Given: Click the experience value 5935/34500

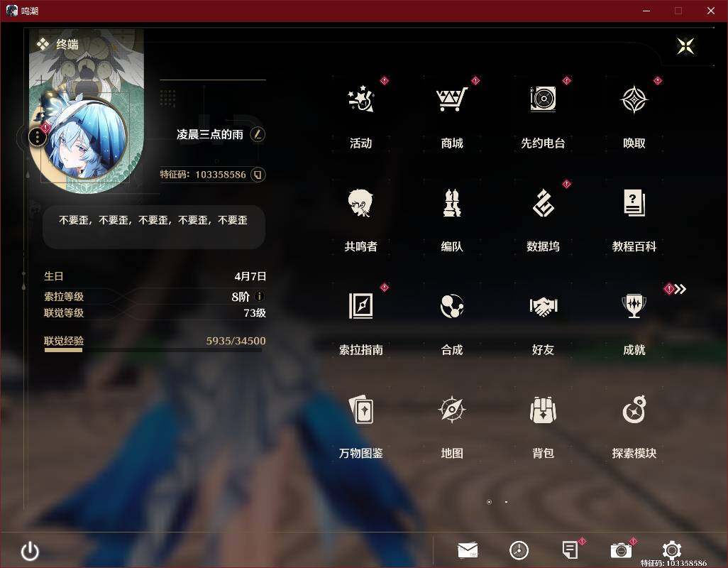Looking at the screenshot, I should pos(236,341).
